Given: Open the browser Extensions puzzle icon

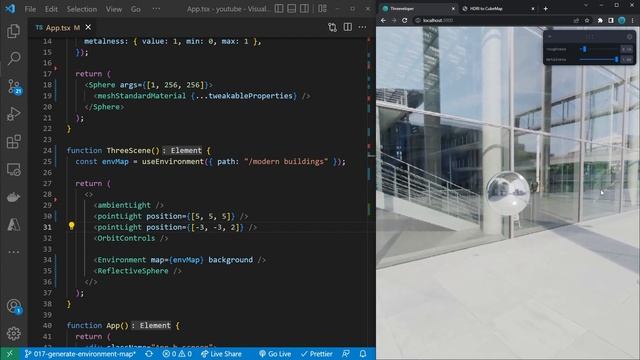Looking at the screenshot, I should 600,20.
